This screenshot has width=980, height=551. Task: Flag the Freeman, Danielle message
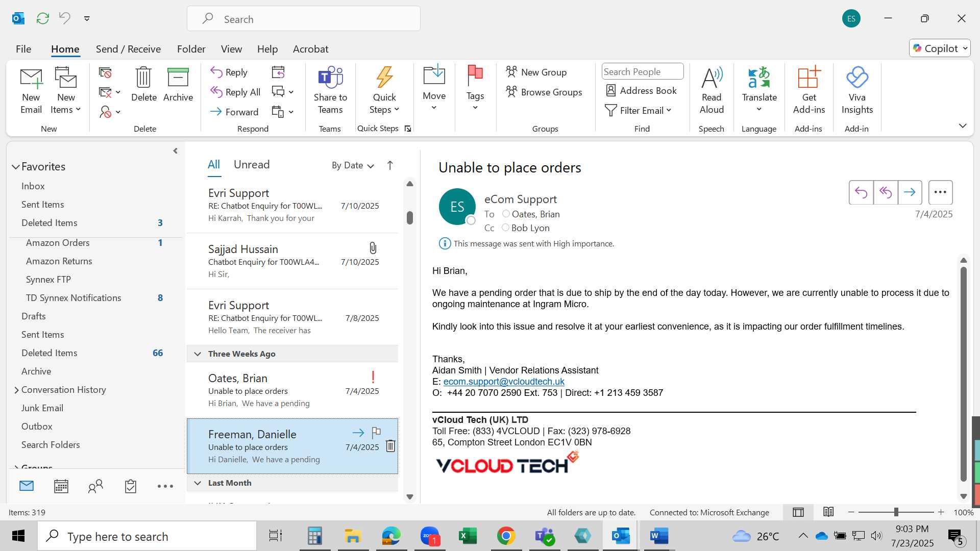376,433
